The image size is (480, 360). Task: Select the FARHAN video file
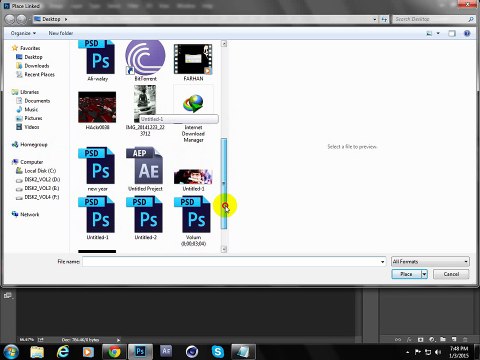coord(193,62)
